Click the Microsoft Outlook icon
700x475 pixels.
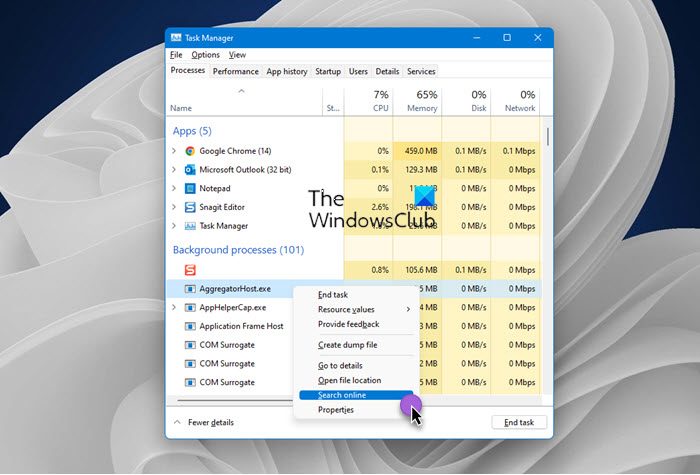coord(190,170)
